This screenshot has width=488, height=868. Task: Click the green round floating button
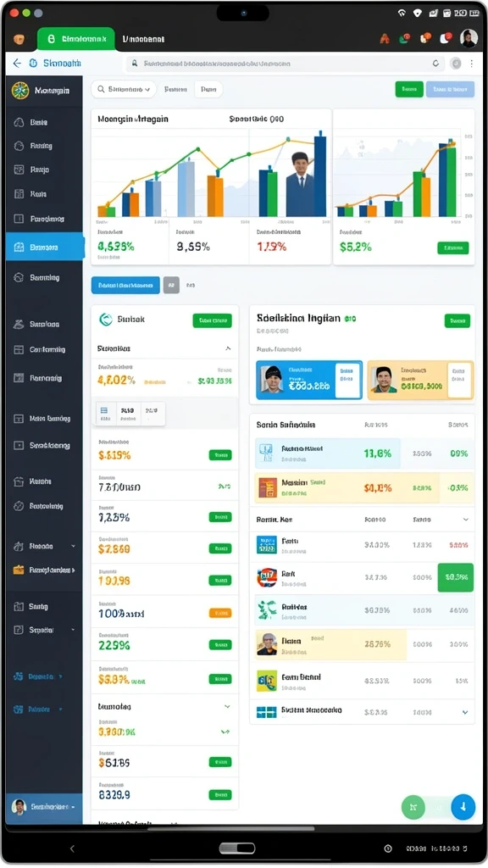pyautogui.click(x=413, y=807)
